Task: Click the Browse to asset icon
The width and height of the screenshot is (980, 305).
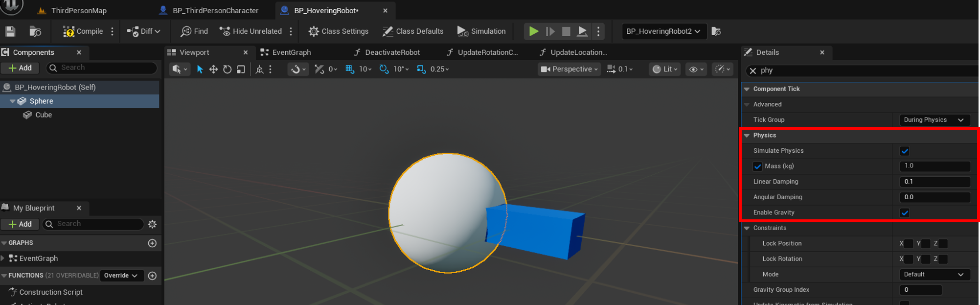Action: tap(35, 31)
